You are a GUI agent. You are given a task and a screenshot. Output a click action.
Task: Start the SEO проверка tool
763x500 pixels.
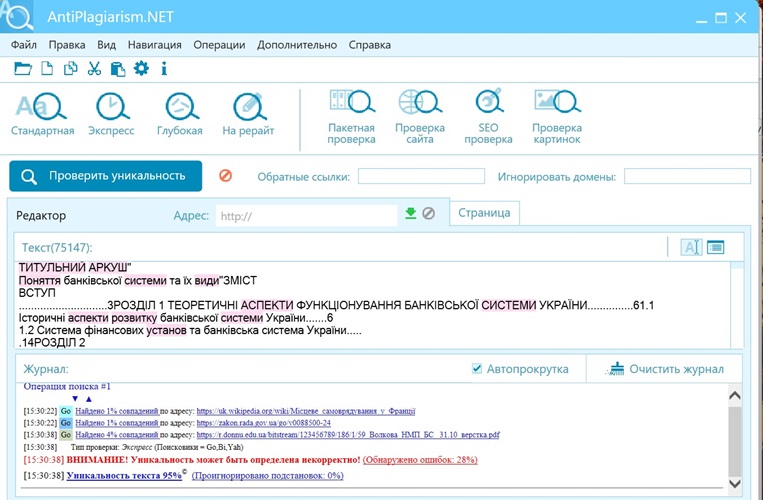(x=489, y=117)
